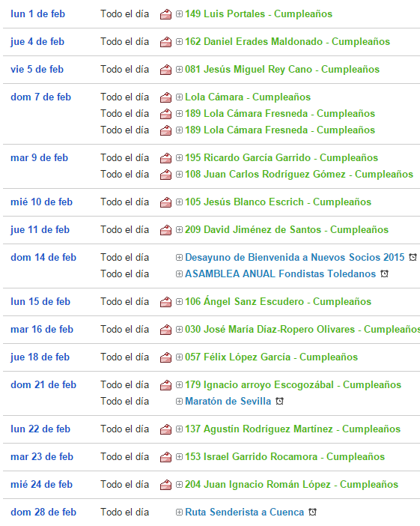The width and height of the screenshot is (420, 526).
Task: Open 179 Ignacio arroyo Escogozábal birthday event
Action: tap(293, 385)
